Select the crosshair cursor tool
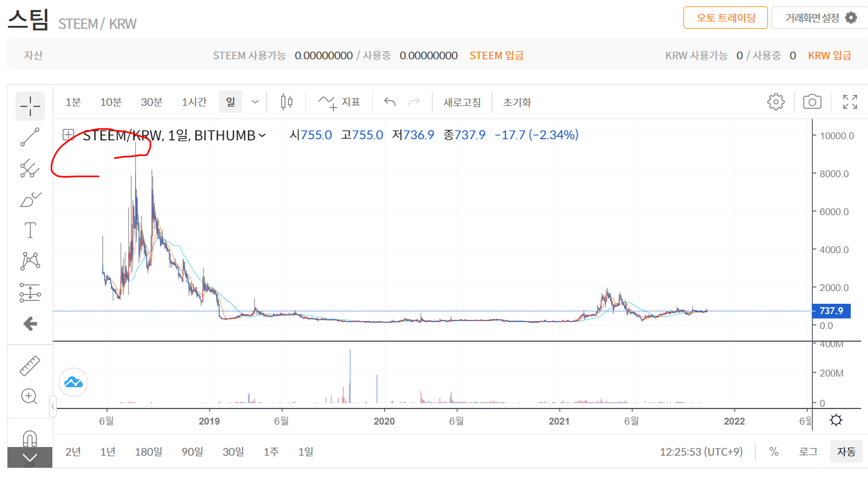 30,106
